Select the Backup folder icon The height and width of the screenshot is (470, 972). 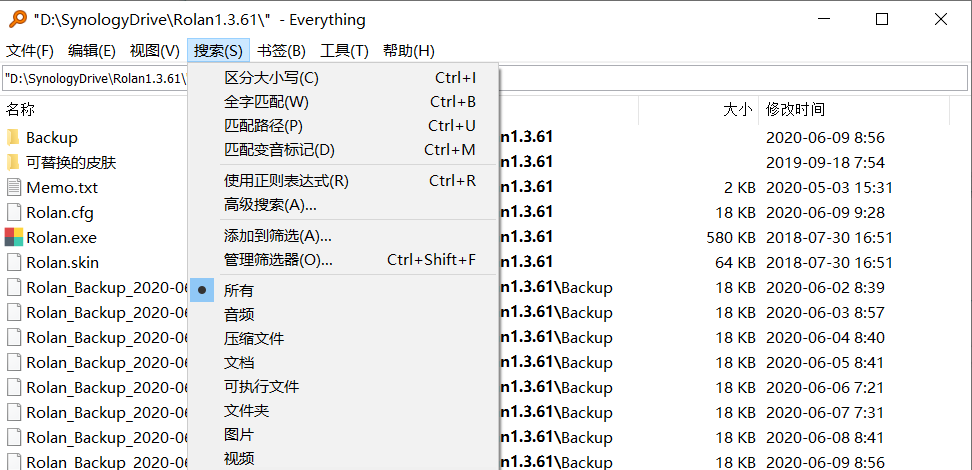[x=14, y=137]
